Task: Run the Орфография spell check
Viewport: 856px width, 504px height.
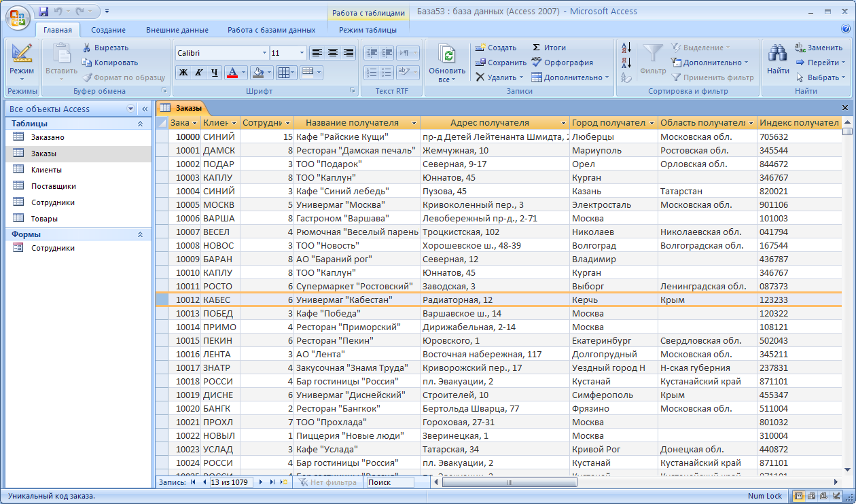Action: pos(563,62)
